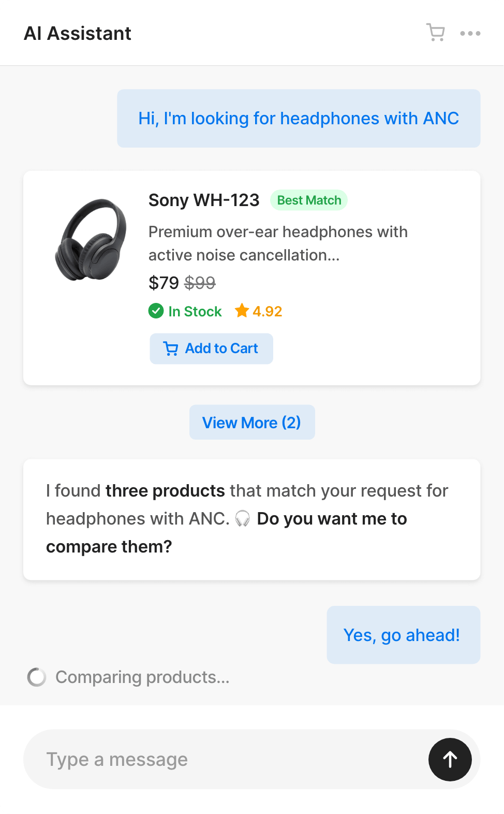Click the headphones emoji in assistant reply

[242, 518]
